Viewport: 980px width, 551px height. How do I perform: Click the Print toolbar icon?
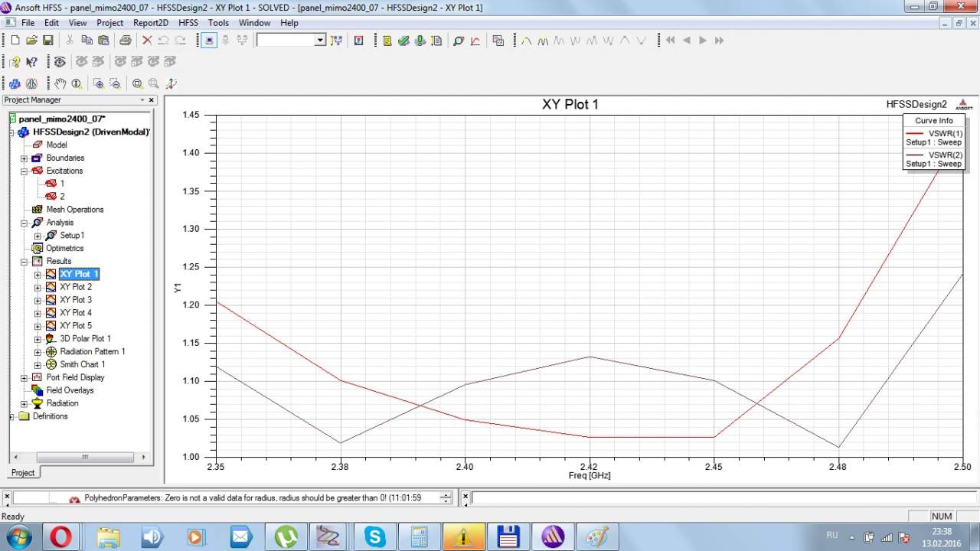pyautogui.click(x=125, y=41)
